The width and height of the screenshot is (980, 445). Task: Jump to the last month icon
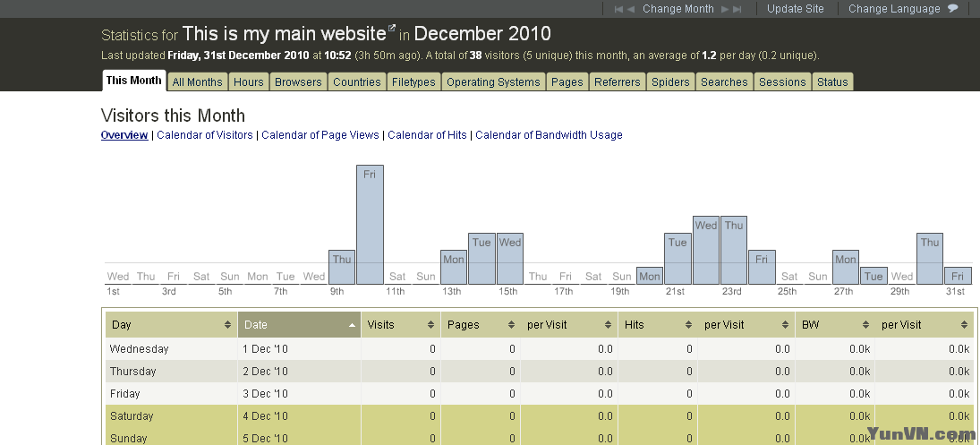pyautogui.click(x=737, y=9)
